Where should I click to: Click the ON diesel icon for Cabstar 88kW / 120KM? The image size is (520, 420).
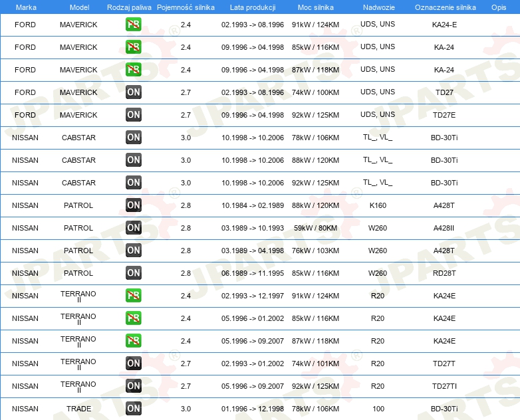point(133,159)
